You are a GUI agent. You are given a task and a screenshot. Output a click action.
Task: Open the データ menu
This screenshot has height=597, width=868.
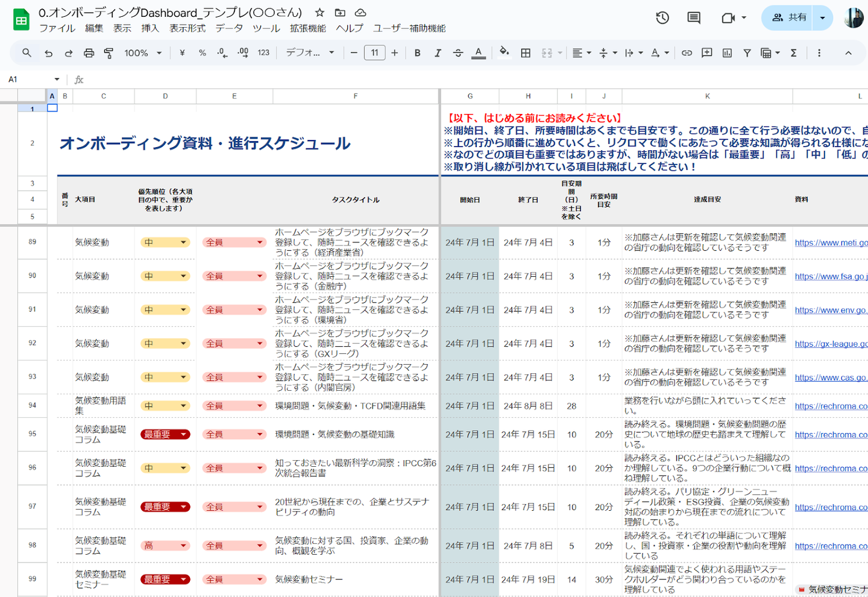pyautogui.click(x=229, y=28)
